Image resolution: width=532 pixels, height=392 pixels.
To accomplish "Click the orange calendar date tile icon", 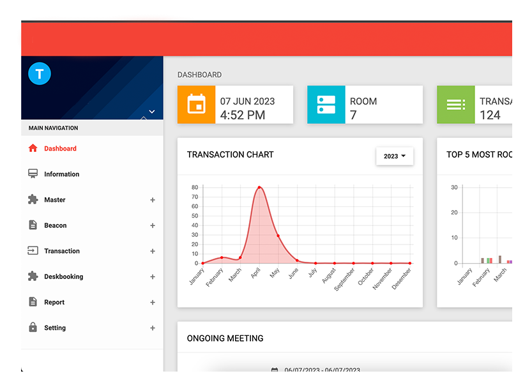I will click(x=196, y=104).
